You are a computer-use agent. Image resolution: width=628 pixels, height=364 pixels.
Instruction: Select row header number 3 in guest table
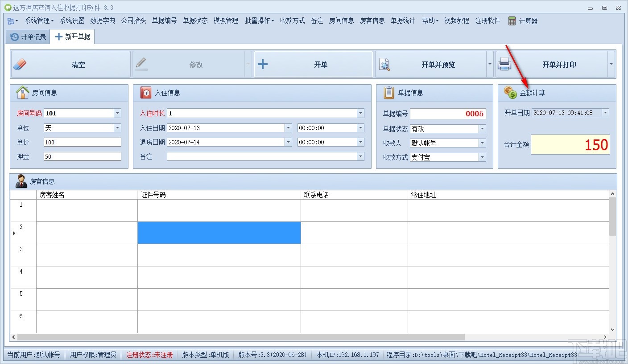point(23,255)
